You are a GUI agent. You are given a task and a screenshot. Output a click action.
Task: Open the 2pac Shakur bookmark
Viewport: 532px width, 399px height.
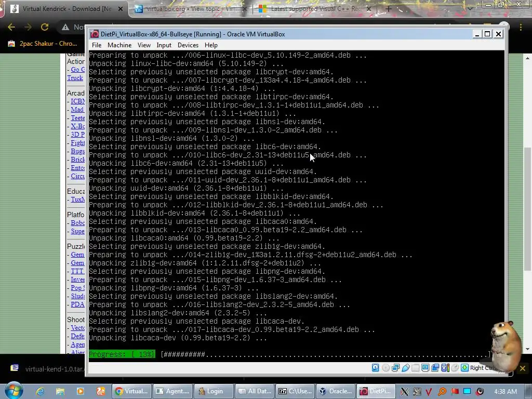(43, 44)
